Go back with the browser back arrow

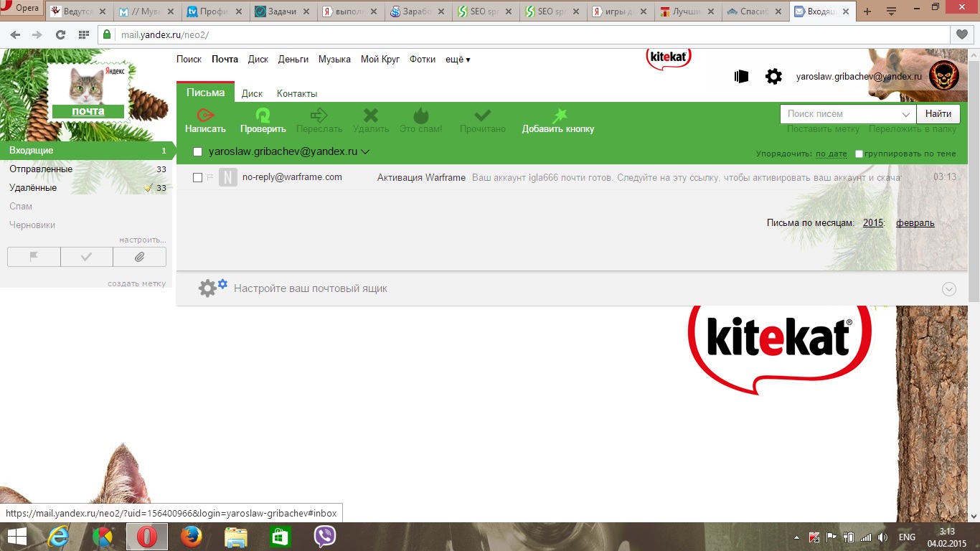coord(16,34)
